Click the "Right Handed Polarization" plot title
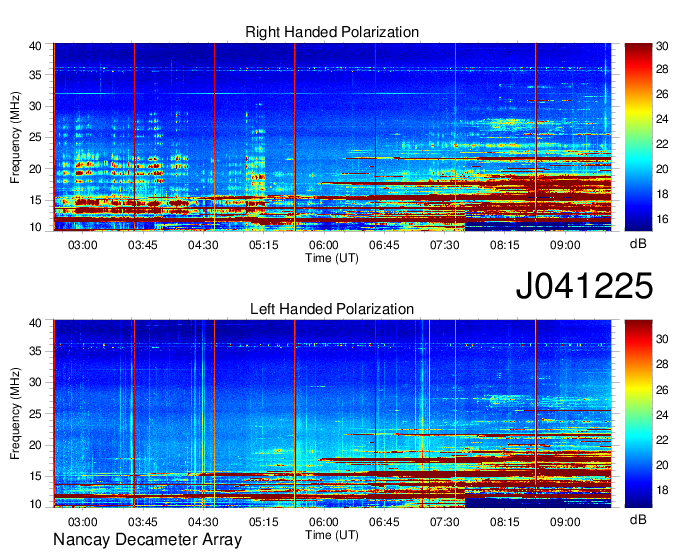The width and height of the screenshot is (680, 552). [332, 32]
